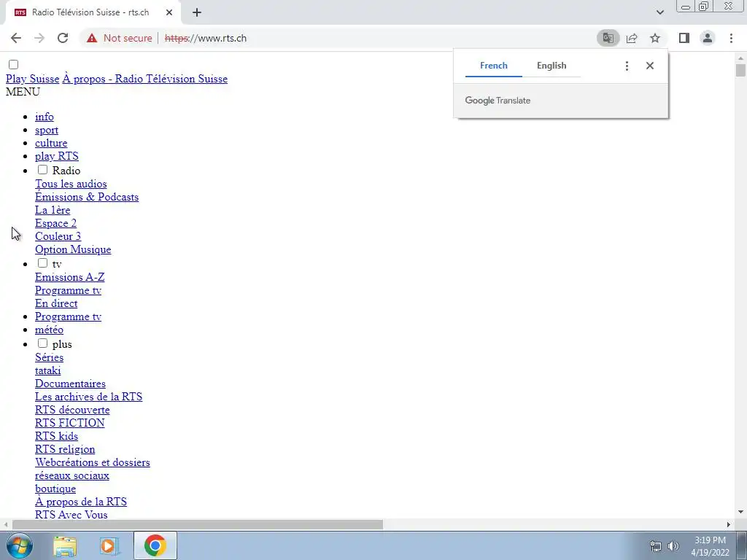Open the météo link

point(49,330)
